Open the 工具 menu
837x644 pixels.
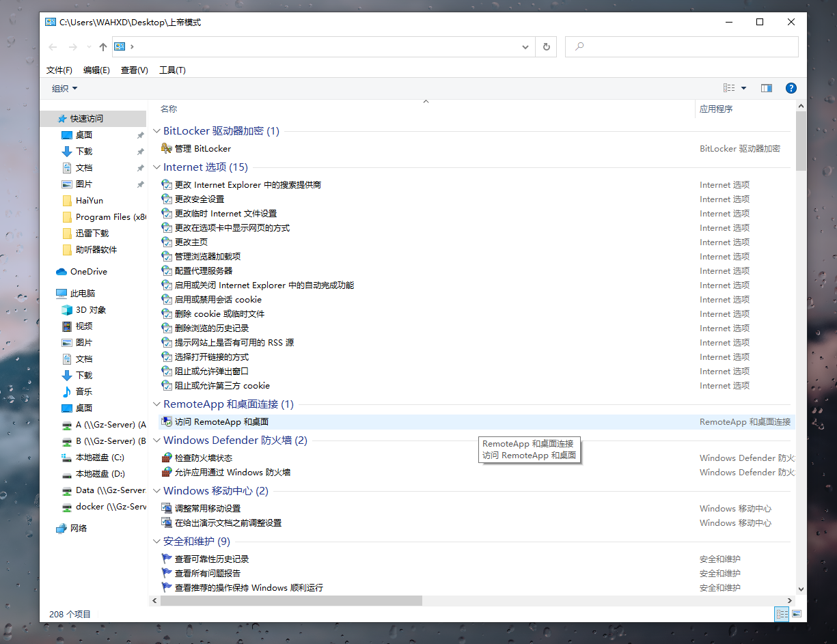(171, 70)
